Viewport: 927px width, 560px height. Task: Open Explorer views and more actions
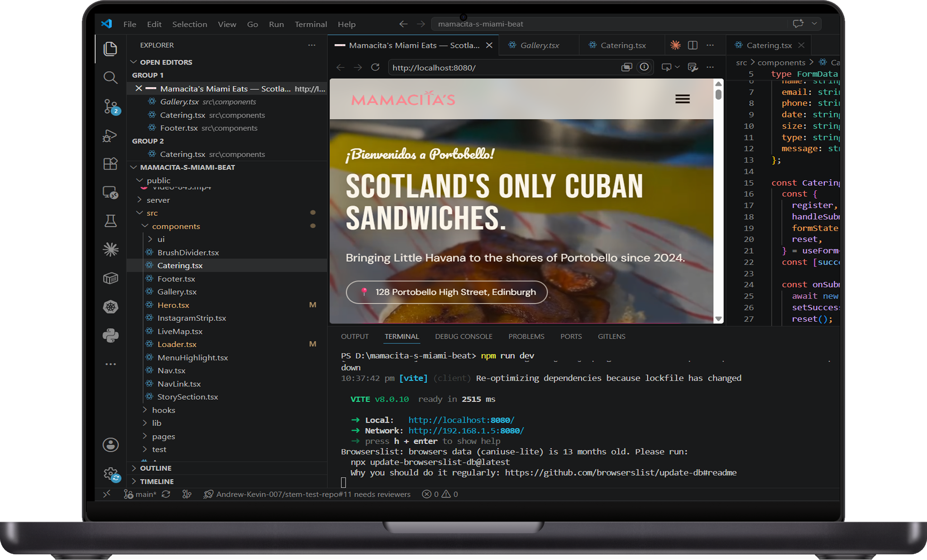click(312, 45)
